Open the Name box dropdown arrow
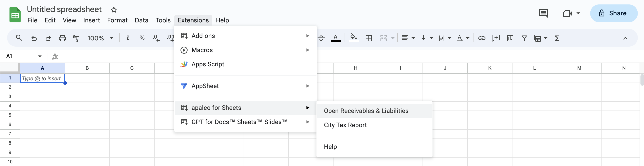Viewport: 644px width, 166px height. [x=40, y=56]
